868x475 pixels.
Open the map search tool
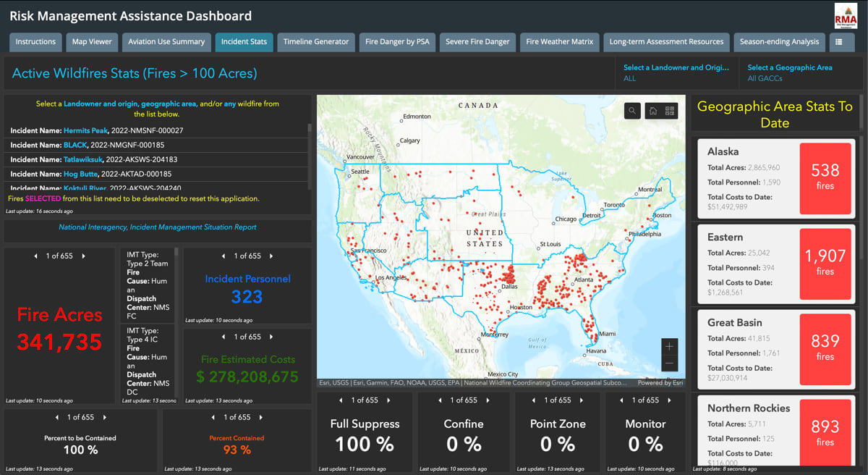[x=632, y=110]
